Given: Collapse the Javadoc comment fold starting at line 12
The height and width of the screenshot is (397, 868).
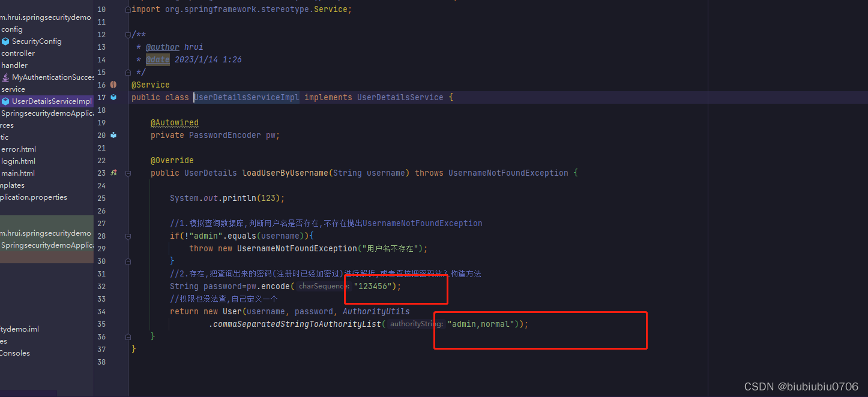Looking at the screenshot, I should pos(128,34).
